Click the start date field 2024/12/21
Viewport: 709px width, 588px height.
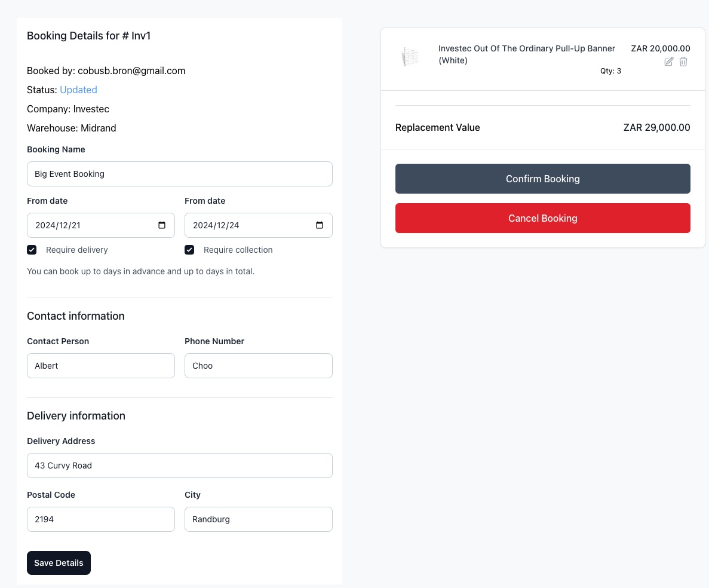pyautogui.click(x=90, y=225)
